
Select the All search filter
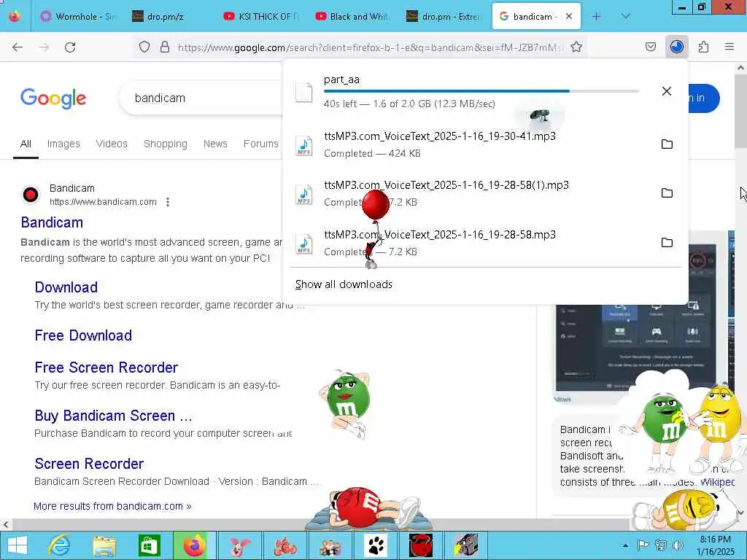click(x=26, y=144)
